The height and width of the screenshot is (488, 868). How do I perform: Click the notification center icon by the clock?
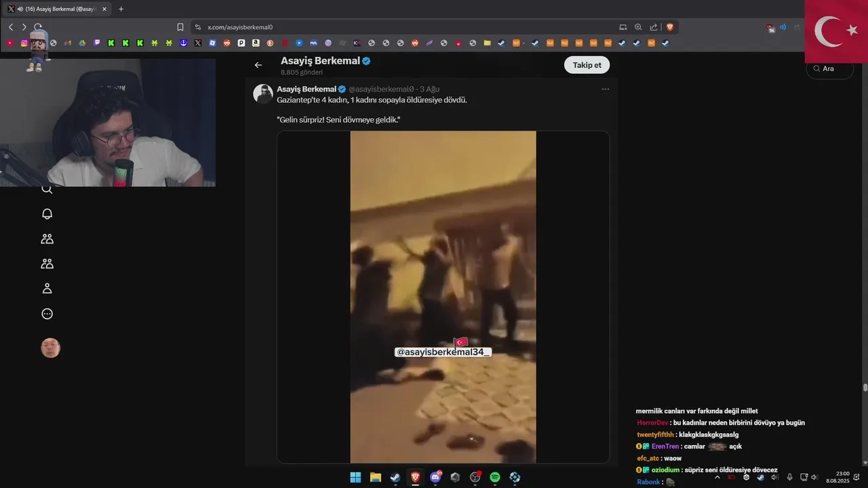click(x=857, y=477)
